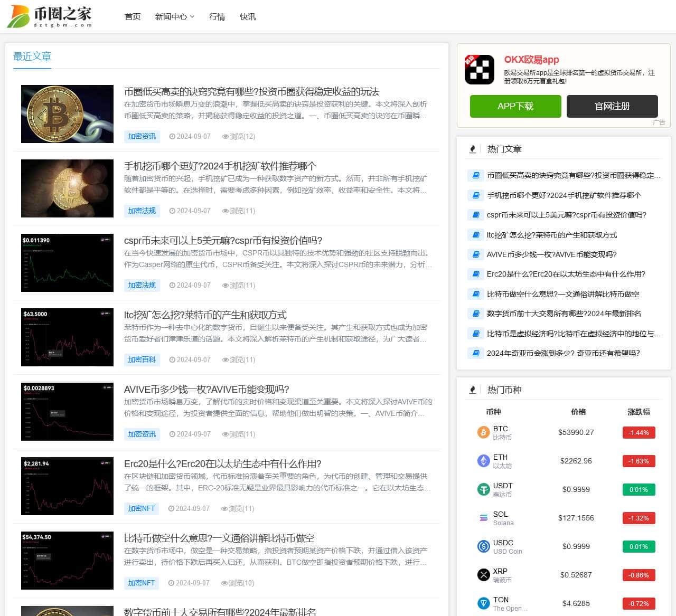
Task: Open article 比特币做空什么意思 title in list
Action: coord(219,538)
